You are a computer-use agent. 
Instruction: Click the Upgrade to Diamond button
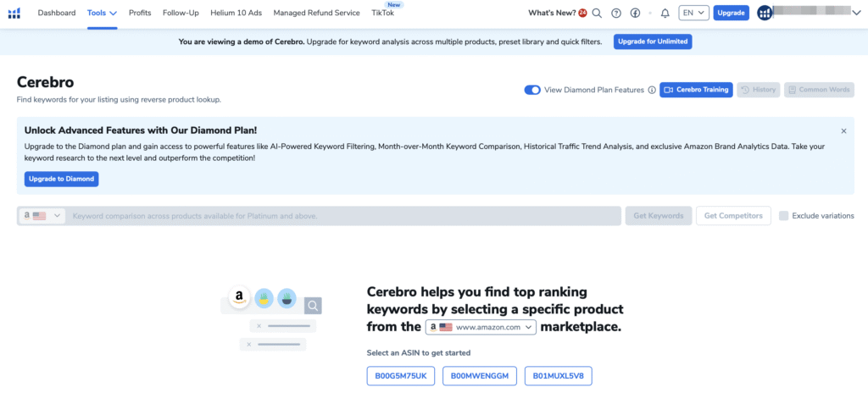pyautogui.click(x=62, y=179)
